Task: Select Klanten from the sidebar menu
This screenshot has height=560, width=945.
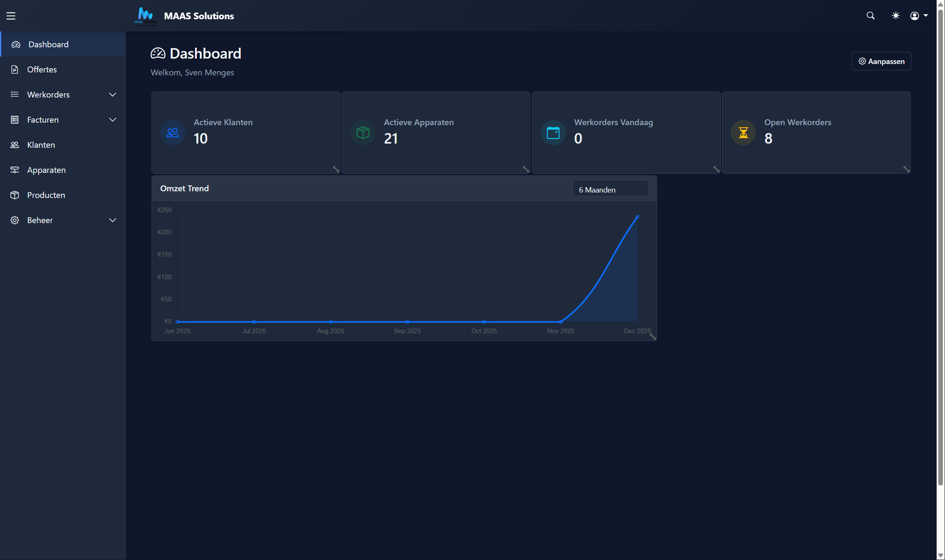Action: [x=41, y=144]
